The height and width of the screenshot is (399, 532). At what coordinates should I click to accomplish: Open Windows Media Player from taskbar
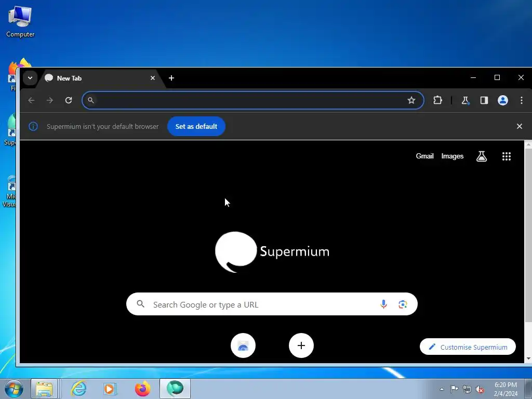[x=110, y=389]
